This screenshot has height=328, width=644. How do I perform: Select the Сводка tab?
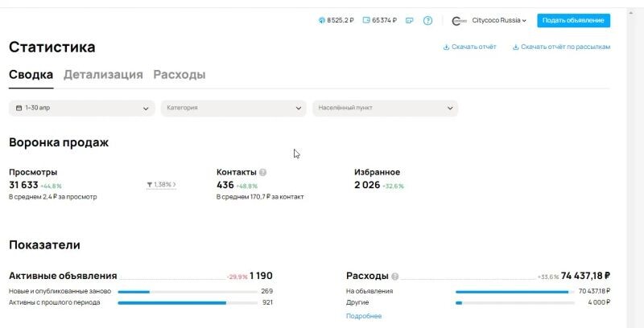click(x=31, y=75)
